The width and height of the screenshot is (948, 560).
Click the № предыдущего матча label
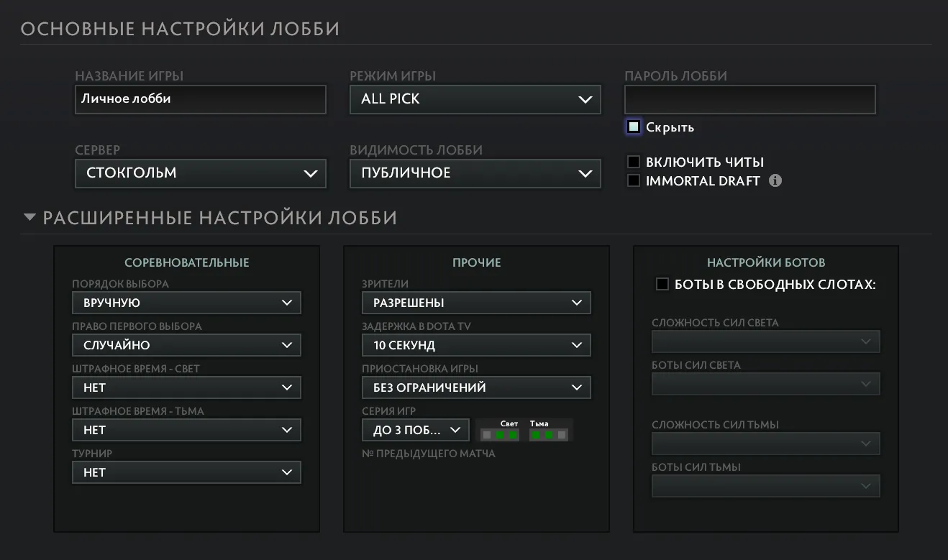pos(429,454)
